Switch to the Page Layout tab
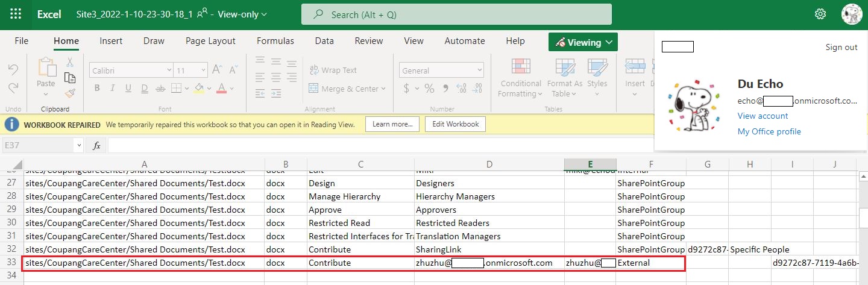Image resolution: width=868 pixels, height=285 pixels. click(210, 41)
